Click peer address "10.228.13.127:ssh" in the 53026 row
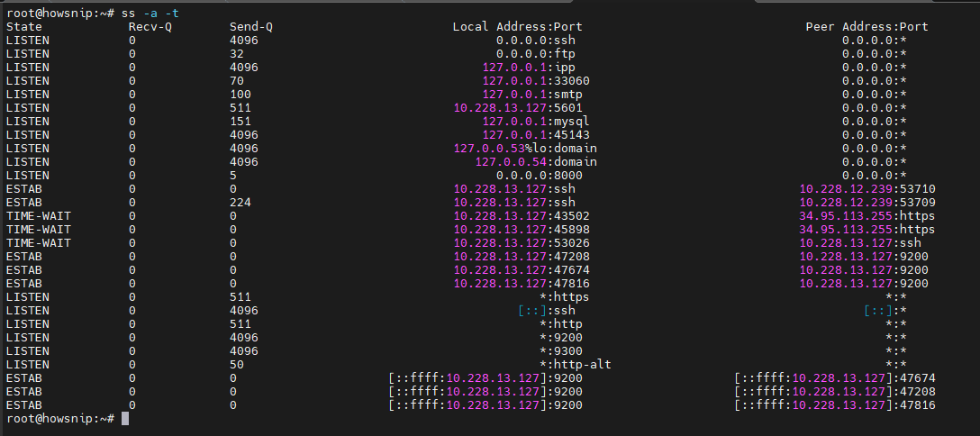 pos(860,243)
